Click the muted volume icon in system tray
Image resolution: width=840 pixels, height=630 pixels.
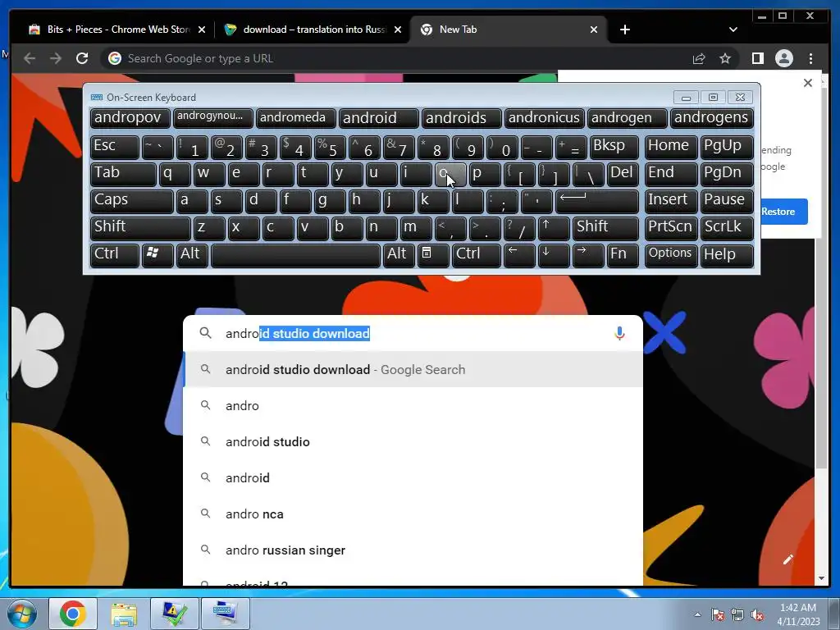(x=757, y=615)
